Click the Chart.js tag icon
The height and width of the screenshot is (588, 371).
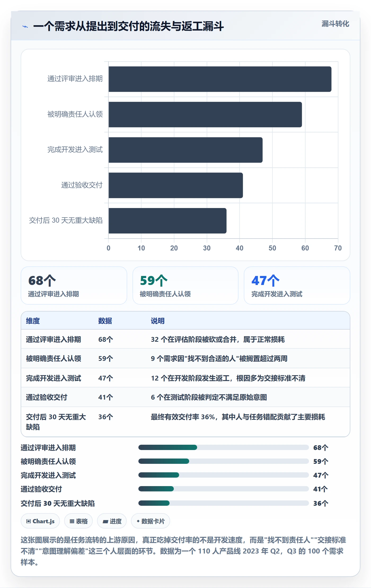[29, 521]
